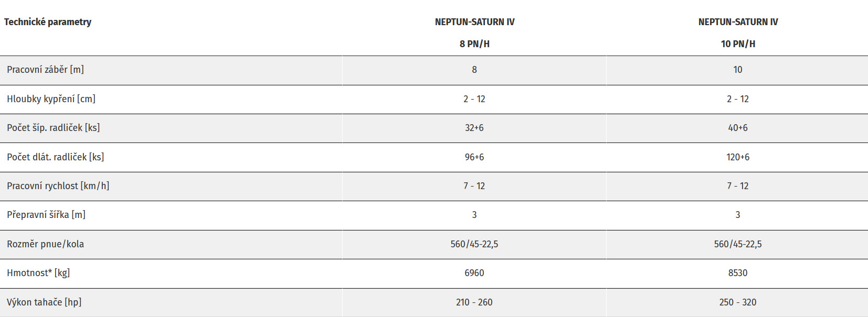Screen dimensions: 868x317
Task: Click the Výkon tahače [hp] row label
Action: point(44,302)
